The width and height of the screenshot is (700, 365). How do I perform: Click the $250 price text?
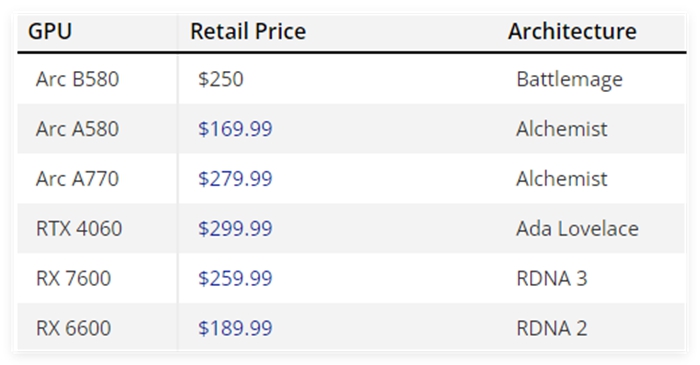[221, 79]
